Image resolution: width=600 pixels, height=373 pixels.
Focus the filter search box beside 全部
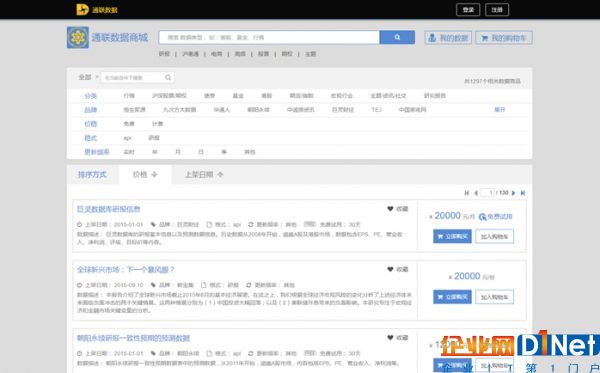[137, 78]
